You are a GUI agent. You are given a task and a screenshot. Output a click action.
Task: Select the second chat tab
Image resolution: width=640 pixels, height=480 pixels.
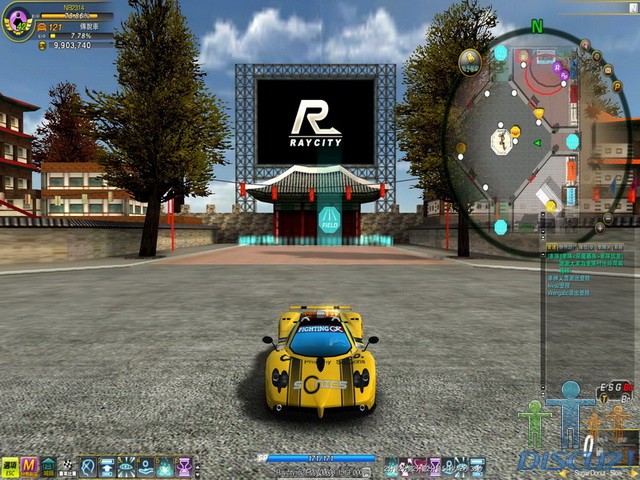[567, 247]
